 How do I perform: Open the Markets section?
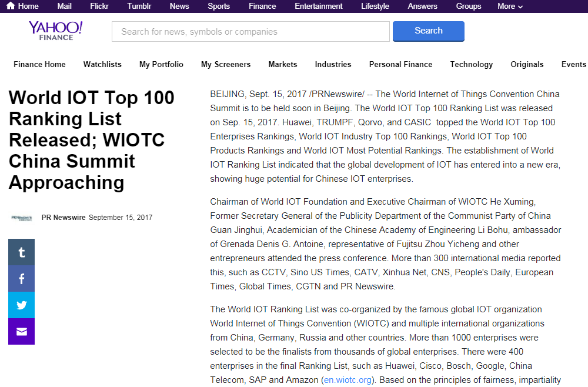click(283, 65)
